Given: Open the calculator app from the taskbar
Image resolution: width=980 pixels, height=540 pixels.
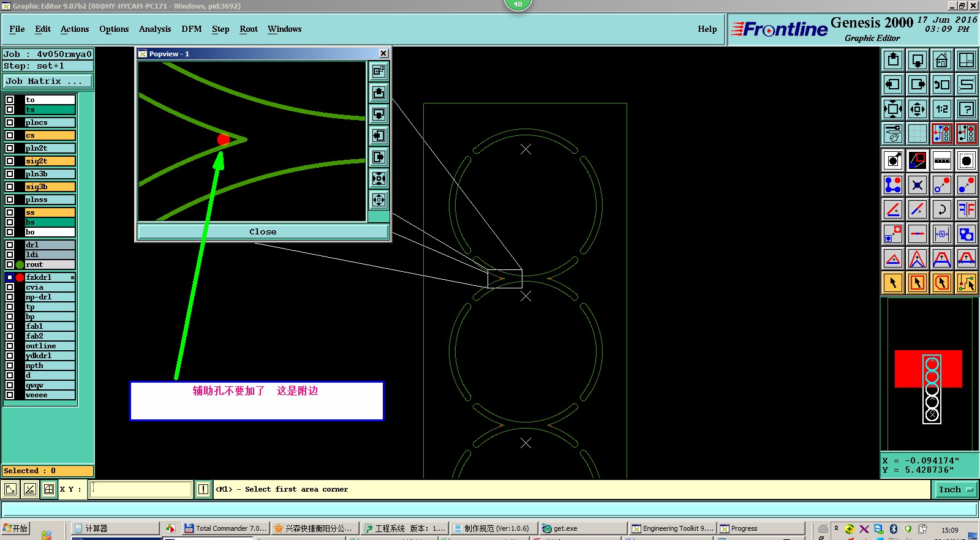Looking at the screenshot, I should 115,528.
